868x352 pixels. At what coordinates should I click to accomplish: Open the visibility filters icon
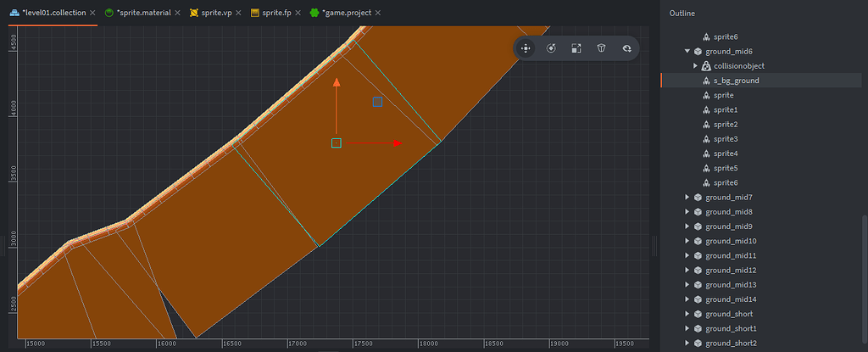[x=626, y=48]
